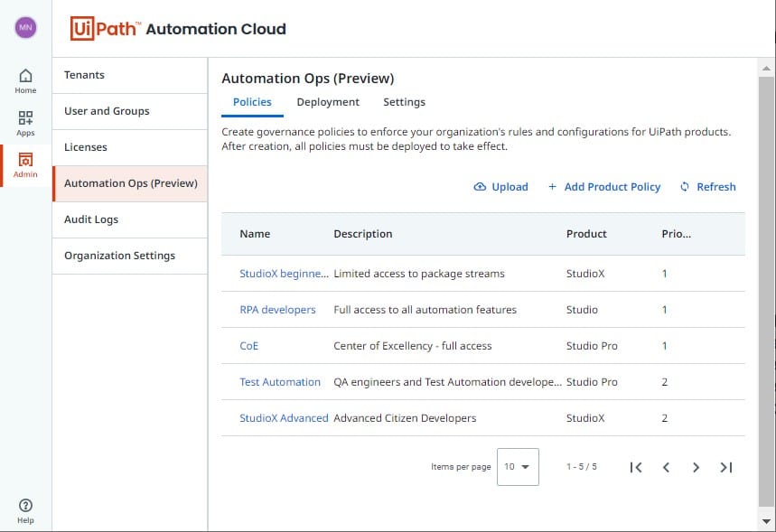
Task: Open Audit Logs
Action: click(130, 219)
